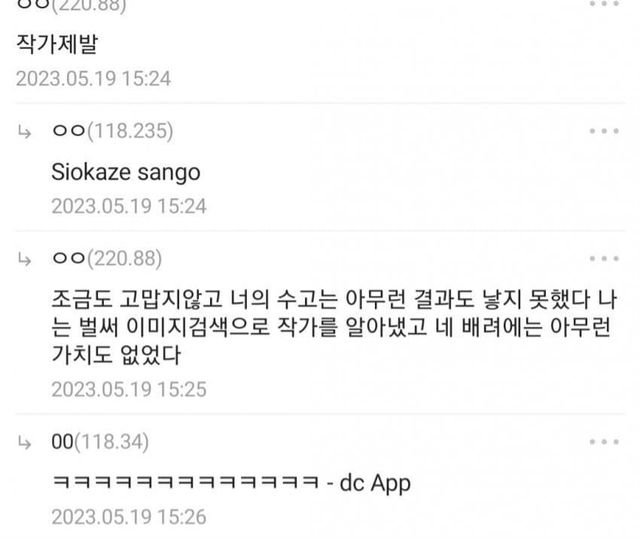The image size is (640, 538).
Task: Select username ㅇㅇ(118.235)
Action: (112, 131)
